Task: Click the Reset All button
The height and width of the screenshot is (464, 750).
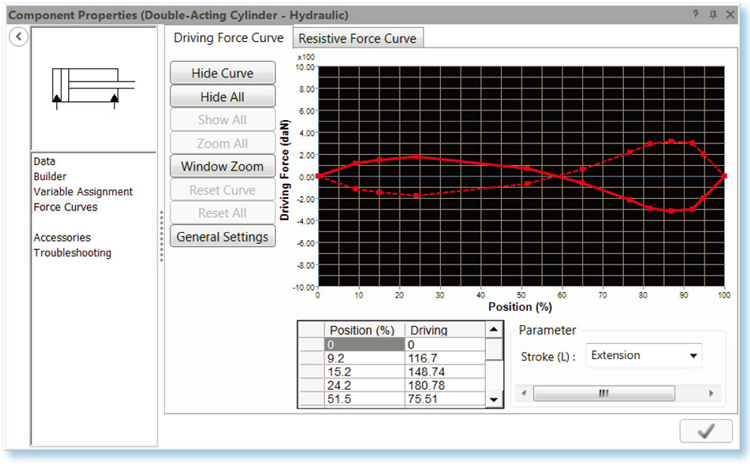Action: [x=222, y=213]
